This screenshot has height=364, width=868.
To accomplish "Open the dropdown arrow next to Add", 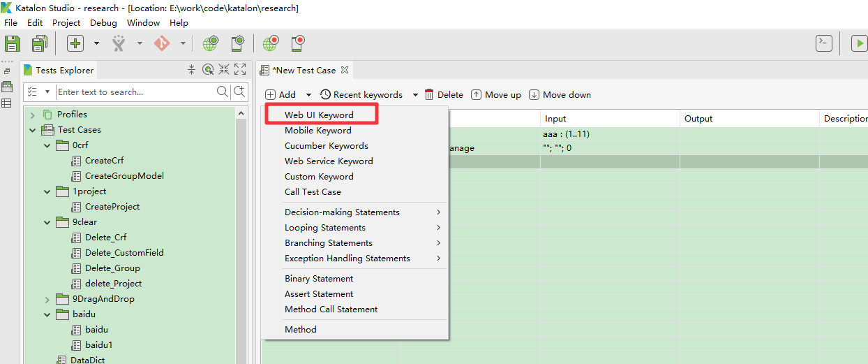I will pyautogui.click(x=308, y=95).
